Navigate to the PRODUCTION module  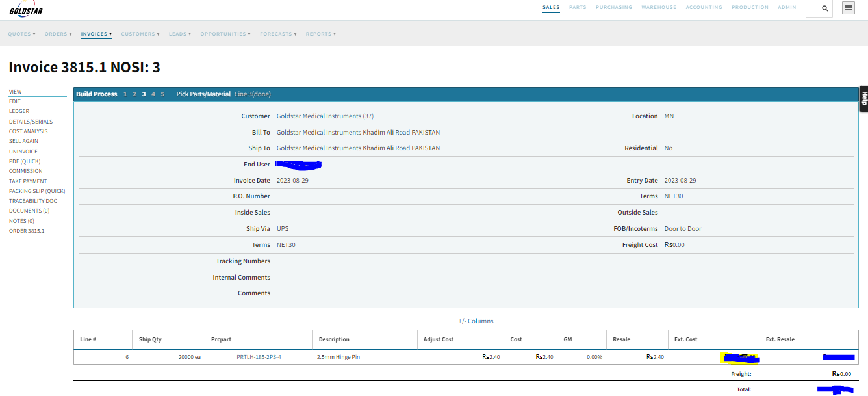pyautogui.click(x=750, y=8)
